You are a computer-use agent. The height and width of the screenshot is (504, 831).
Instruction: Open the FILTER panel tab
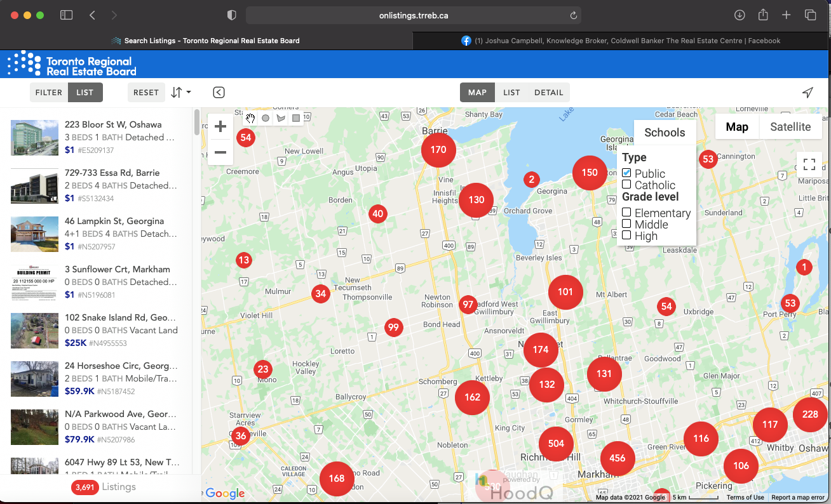click(49, 93)
